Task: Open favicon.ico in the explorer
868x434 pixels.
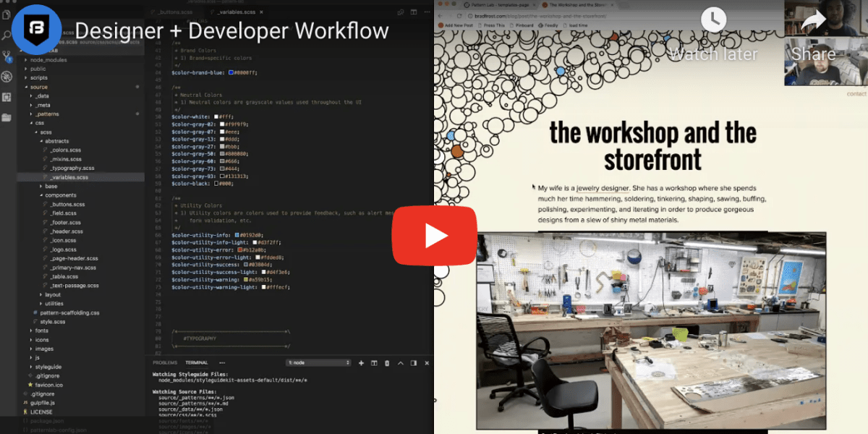Action: pyautogui.click(x=49, y=385)
